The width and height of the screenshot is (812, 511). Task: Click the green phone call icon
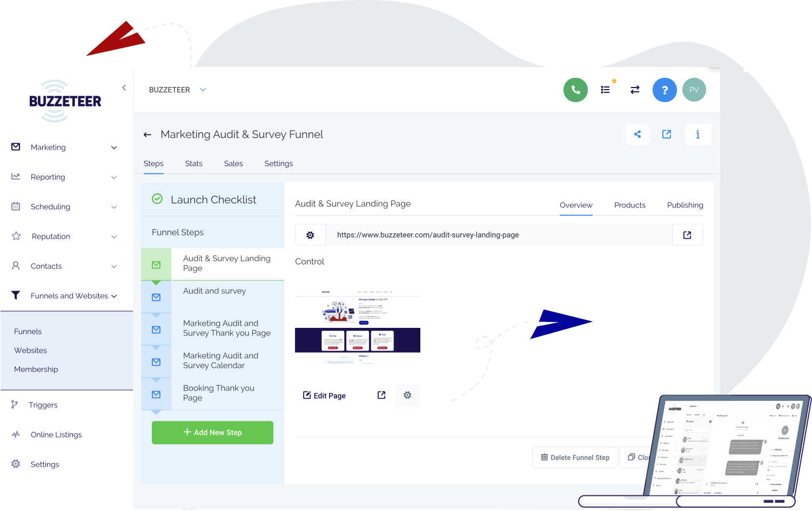click(x=575, y=90)
